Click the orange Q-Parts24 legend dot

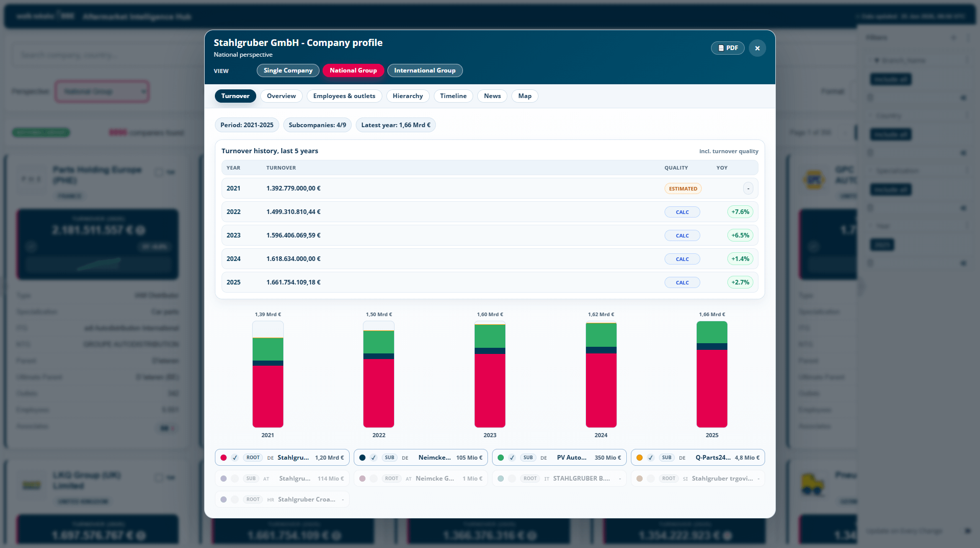(640, 458)
